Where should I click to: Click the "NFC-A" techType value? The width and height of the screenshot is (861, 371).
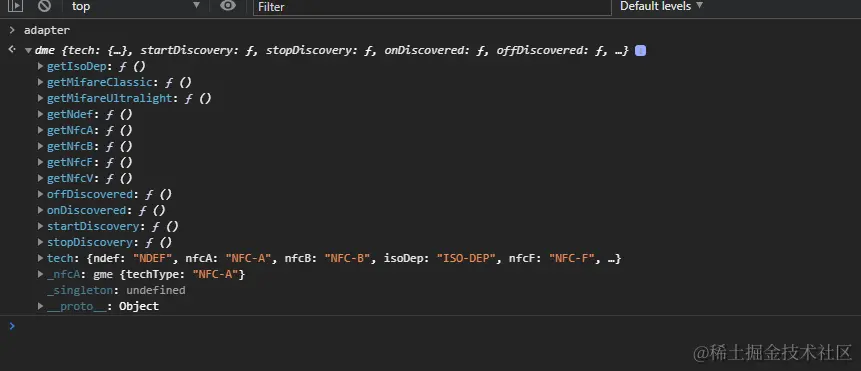215,274
